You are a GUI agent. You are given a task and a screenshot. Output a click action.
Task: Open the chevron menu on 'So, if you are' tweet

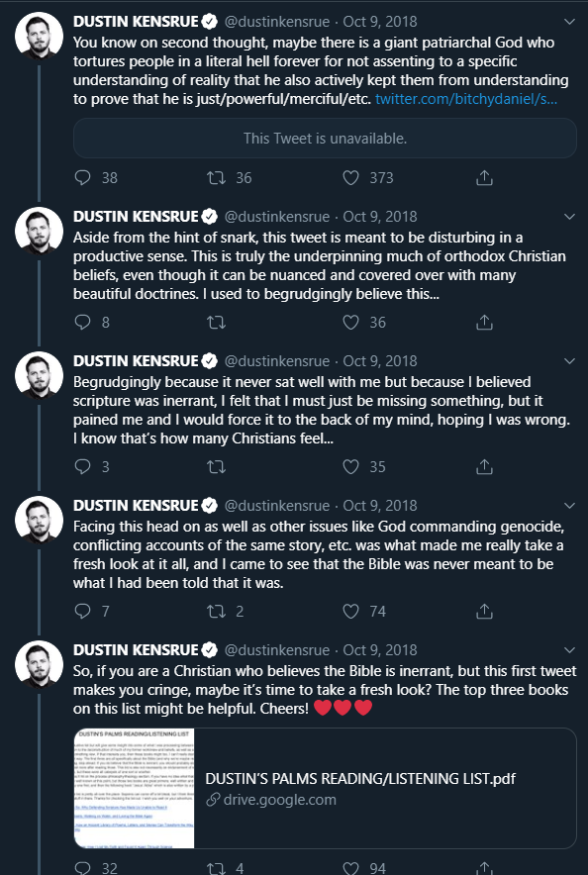click(569, 650)
